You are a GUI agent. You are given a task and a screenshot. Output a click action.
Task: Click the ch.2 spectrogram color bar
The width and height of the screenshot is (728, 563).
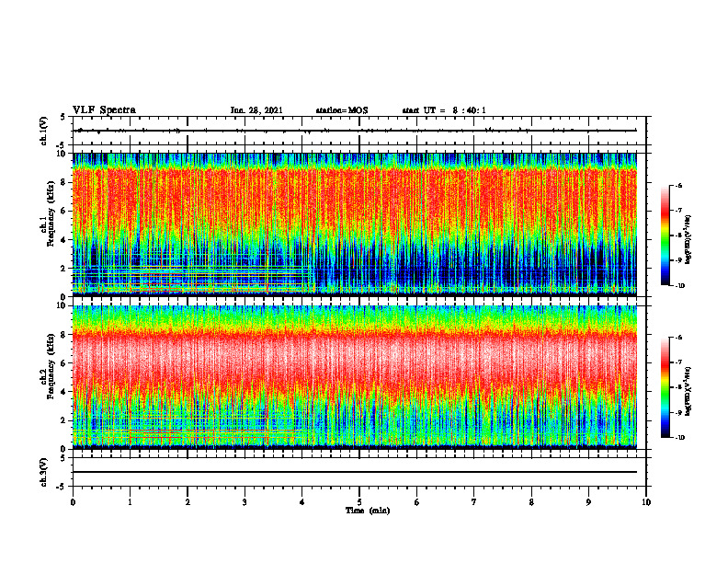click(x=665, y=387)
